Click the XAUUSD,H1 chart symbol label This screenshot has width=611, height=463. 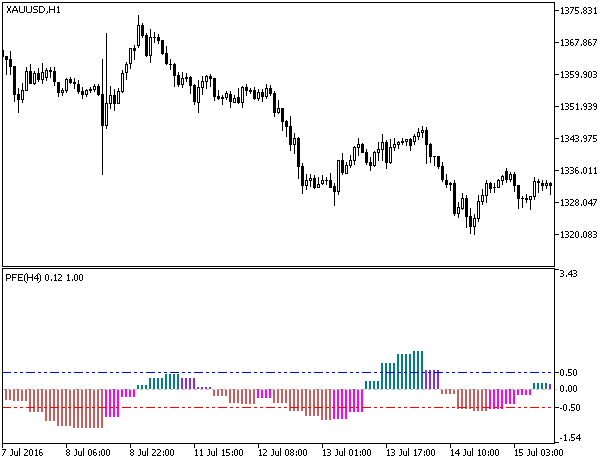(33, 10)
